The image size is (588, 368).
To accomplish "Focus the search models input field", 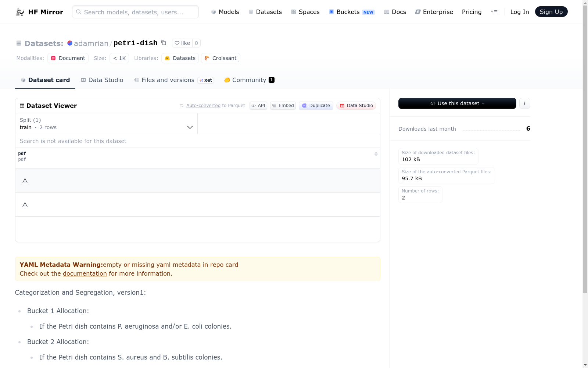I will tap(136, 12).
